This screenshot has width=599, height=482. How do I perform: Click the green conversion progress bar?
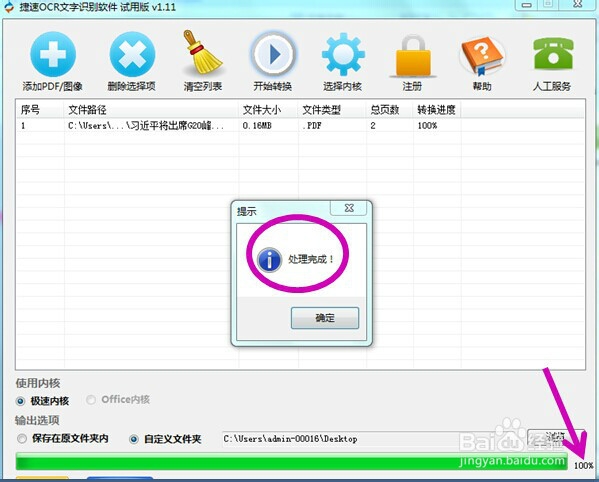291,461
